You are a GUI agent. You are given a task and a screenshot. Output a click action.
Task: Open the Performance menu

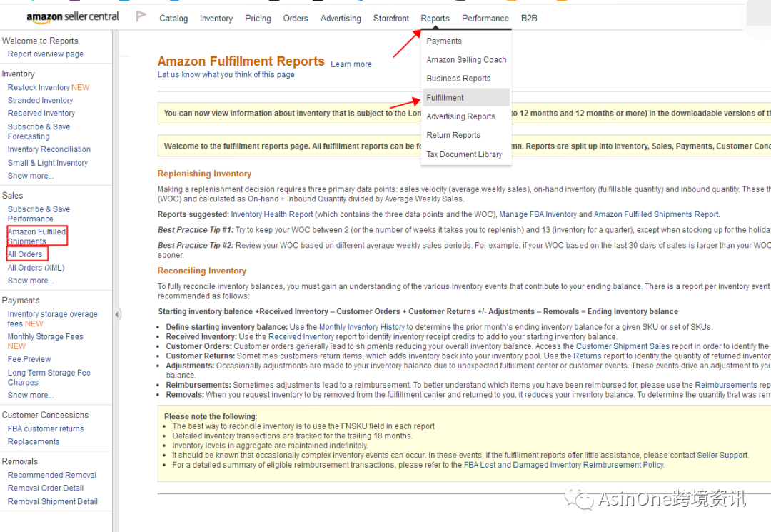pos(485,18)
